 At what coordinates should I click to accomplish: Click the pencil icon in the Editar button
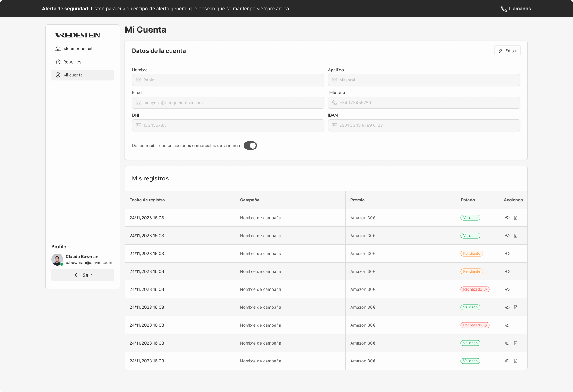pyautogui.click(x=501, y=51)
